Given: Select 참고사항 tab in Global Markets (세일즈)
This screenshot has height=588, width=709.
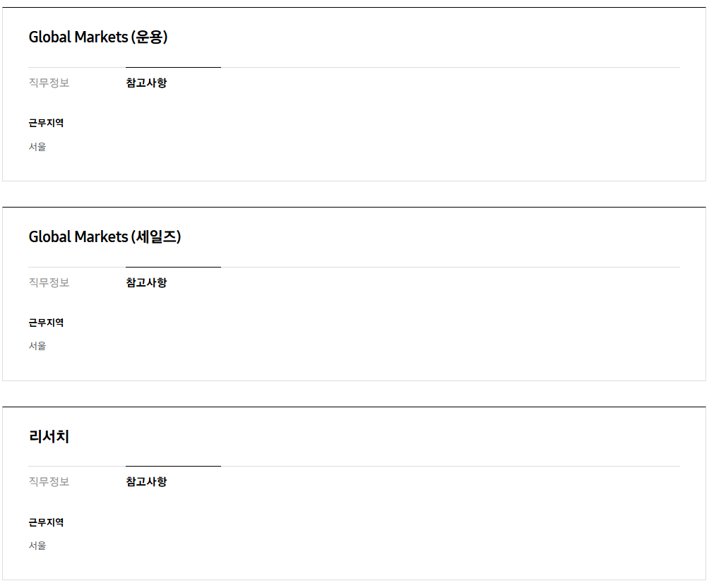Looking at the screenshot, I should tap(146, 282).
